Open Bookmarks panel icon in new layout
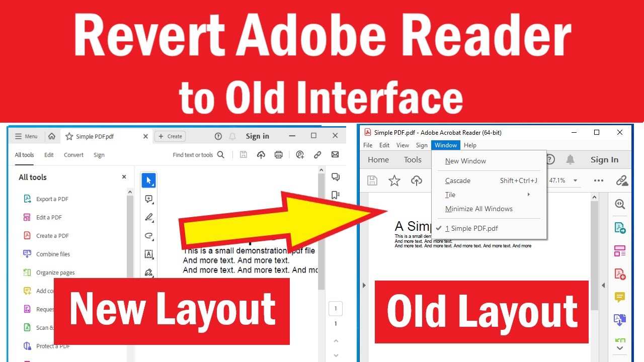Screen dimensions: 644x362 tap(336, 195)
